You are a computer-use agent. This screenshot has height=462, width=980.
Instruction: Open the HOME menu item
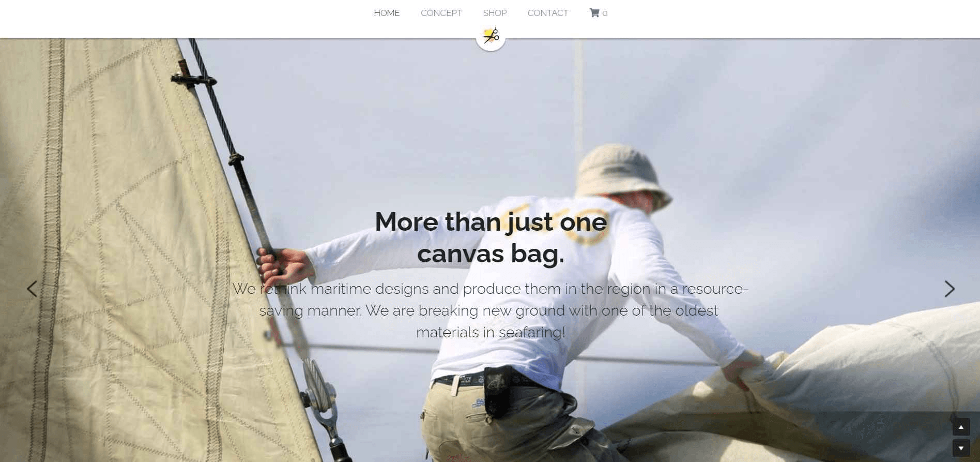pos(387,13)
